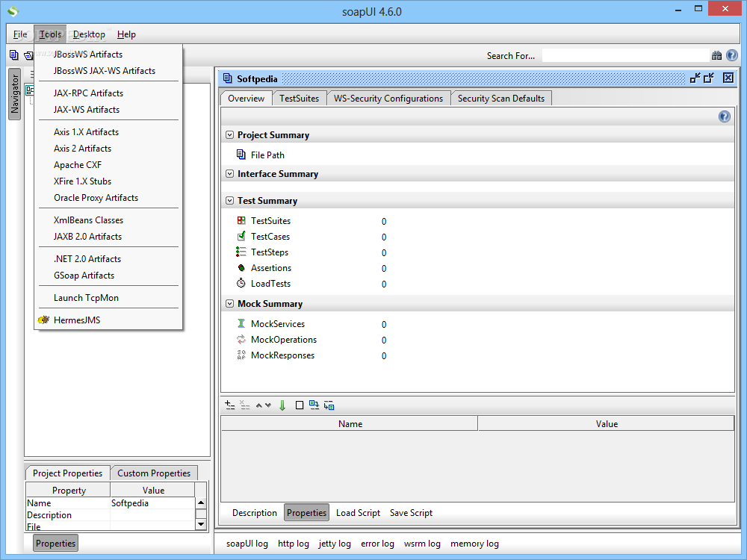This screenshot has height=560, width=747.
Task: Select Axis 2 Artifacts
Action: tap(108, 148)
